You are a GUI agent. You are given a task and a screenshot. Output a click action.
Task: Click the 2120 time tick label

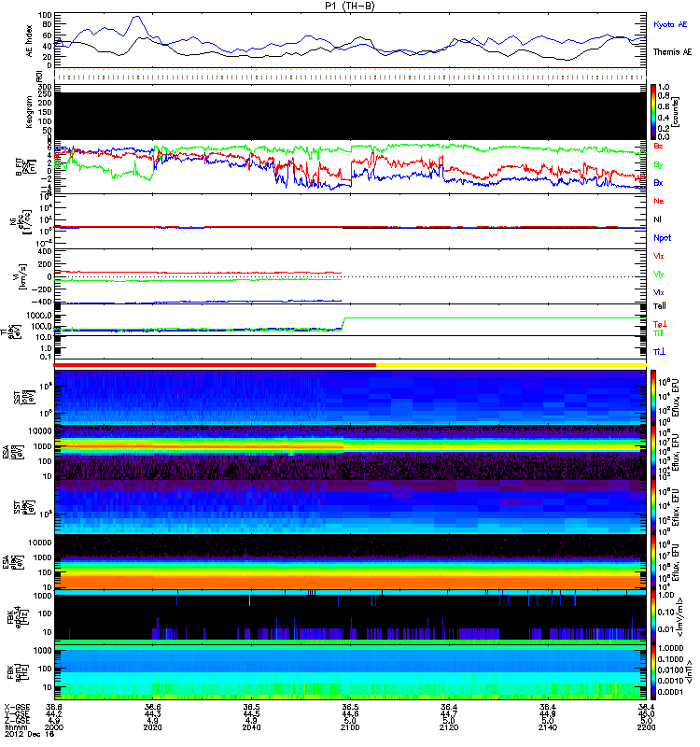449,727
